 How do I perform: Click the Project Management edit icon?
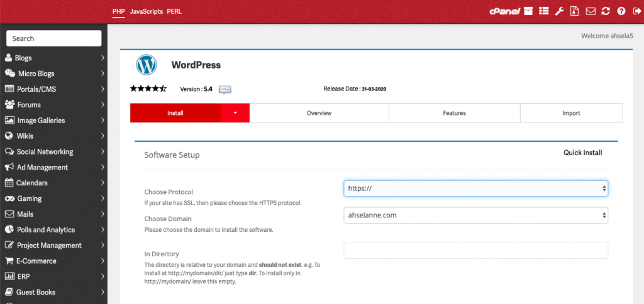point(9,245)
